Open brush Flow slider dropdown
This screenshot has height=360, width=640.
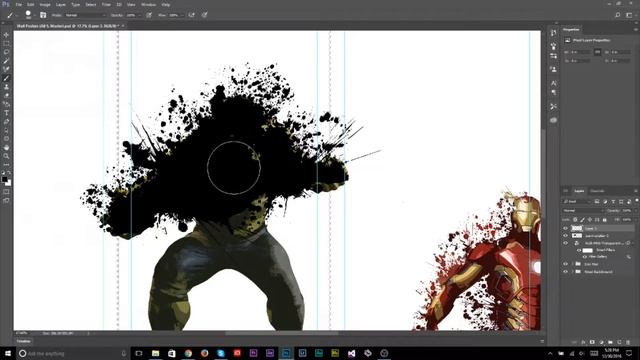(182, 15)
